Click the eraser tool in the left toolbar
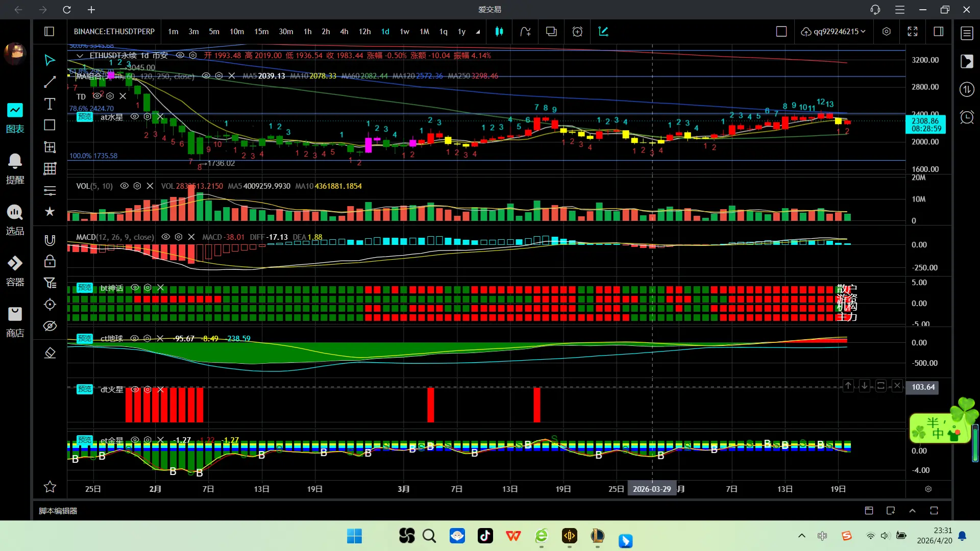Viewport: 980px width, 551px height. point(50,353)
